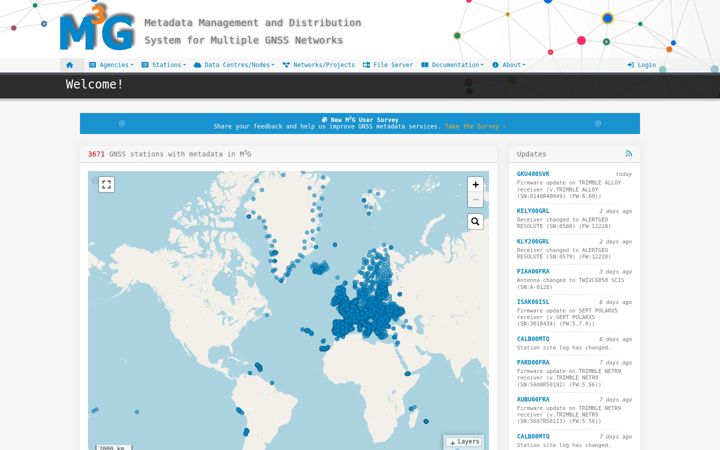Viewport: 720px width, 450px height.
Task: Open station KLY200GRL update
Action: pos(533,242)
